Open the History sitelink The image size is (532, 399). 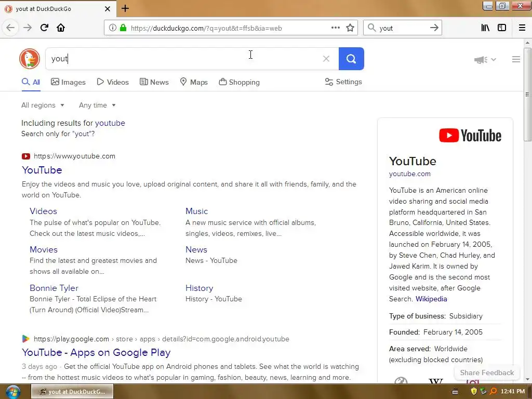(x=199, y=288)
